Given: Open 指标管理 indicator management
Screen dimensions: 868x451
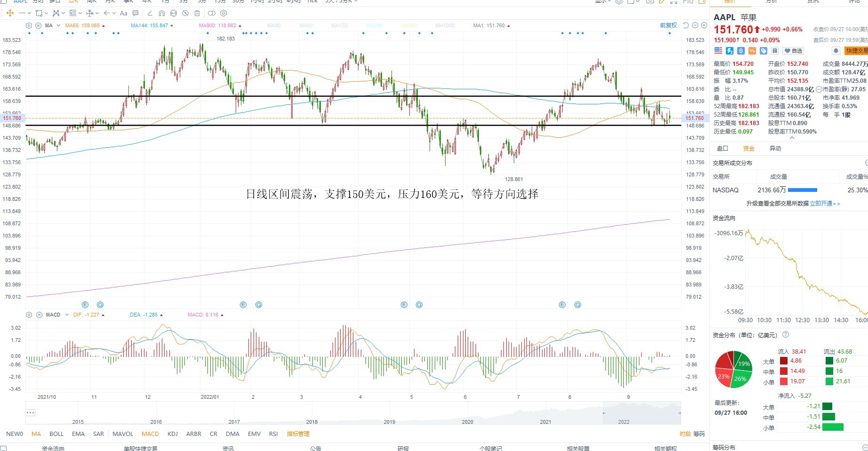Looking at the screenshot, I should point(298,434).
